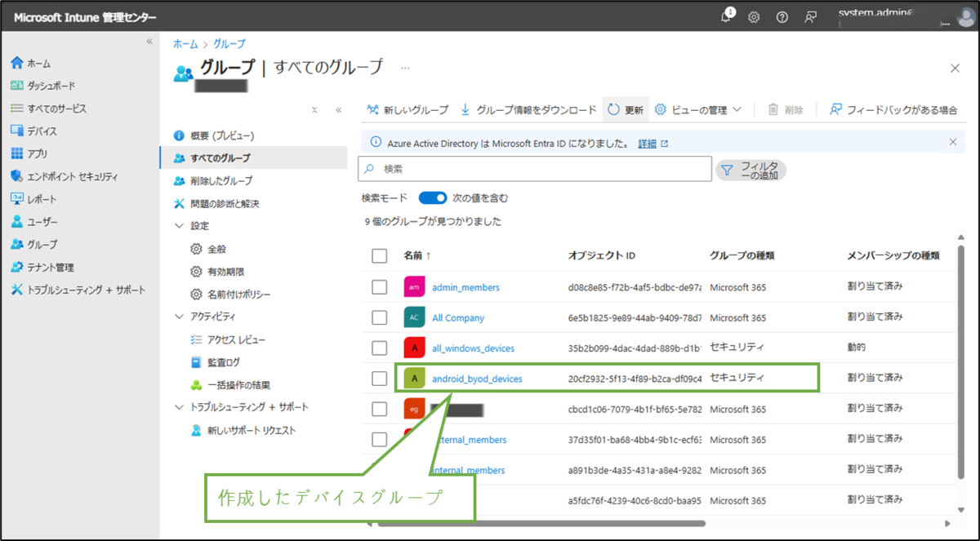Click the 検索 input box

(535, 169)
